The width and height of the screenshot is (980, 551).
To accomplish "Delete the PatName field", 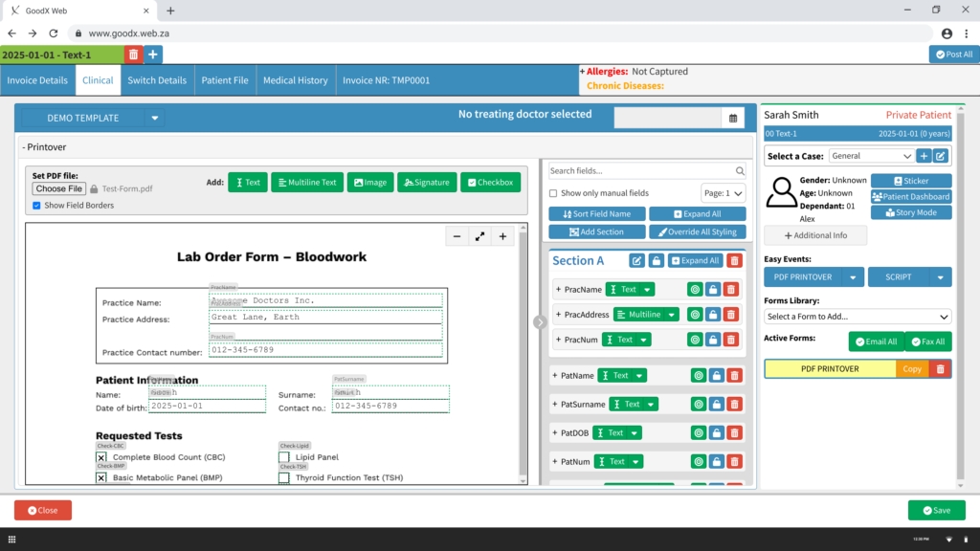I will tap(734, 375).
